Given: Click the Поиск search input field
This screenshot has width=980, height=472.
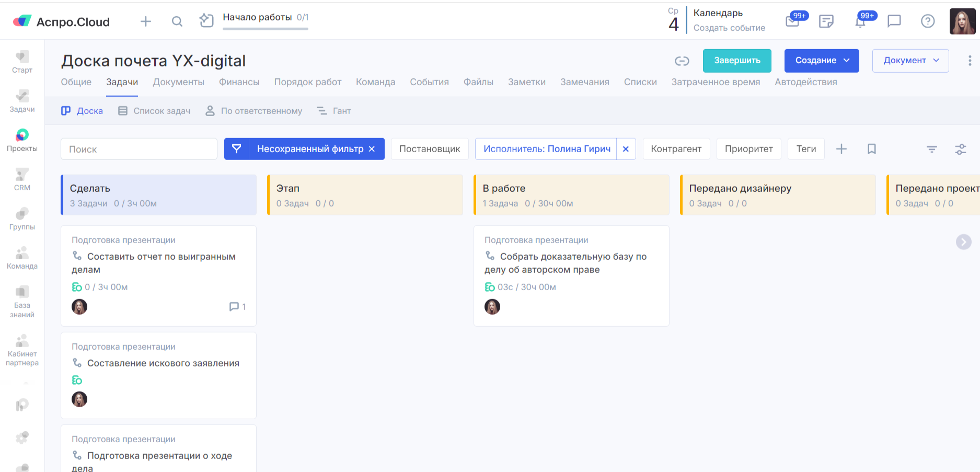Looking at the screenshot, I should click(x=139, y=149).
